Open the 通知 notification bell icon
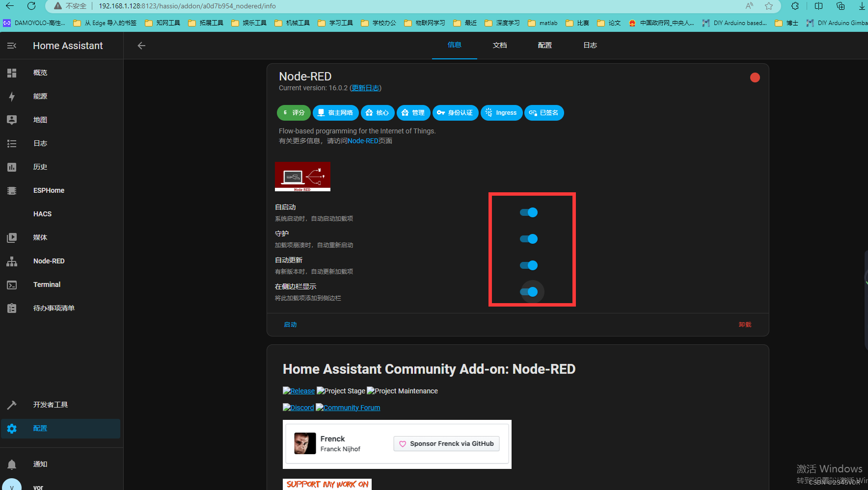Viewport: 868px width, 490px height. tap(12, 464)
